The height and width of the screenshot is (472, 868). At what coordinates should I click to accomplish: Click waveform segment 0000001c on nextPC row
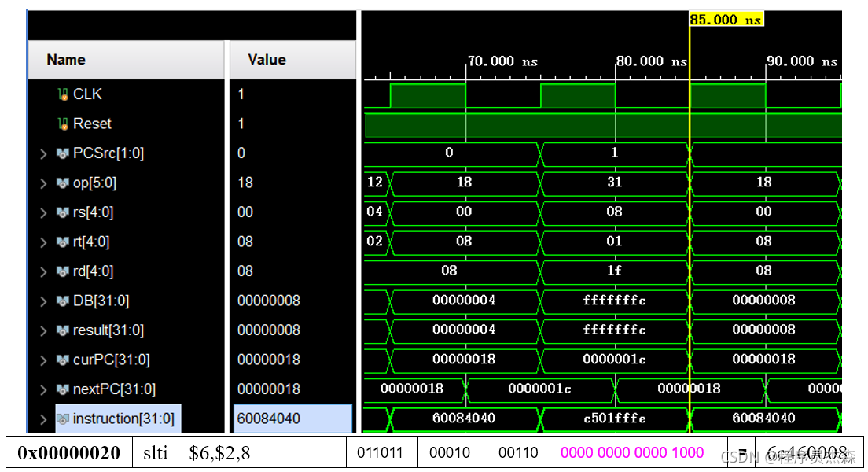[539, 389]
